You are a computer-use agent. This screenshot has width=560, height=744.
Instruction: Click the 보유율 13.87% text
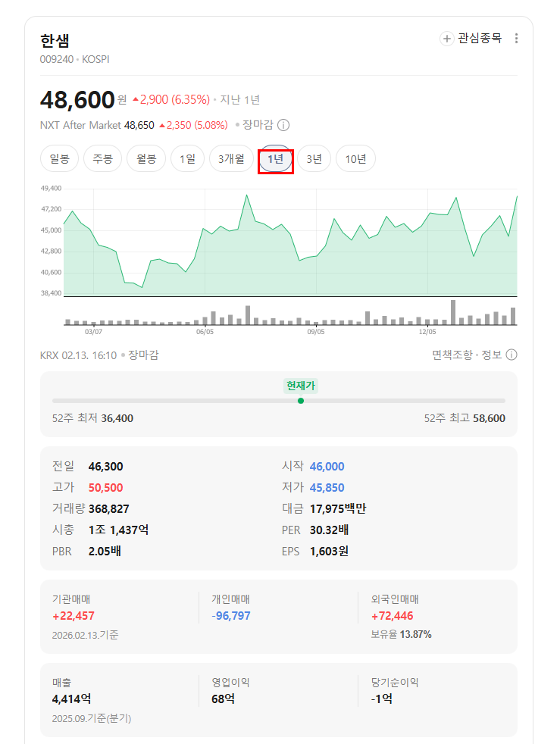(x=402, y=634)
